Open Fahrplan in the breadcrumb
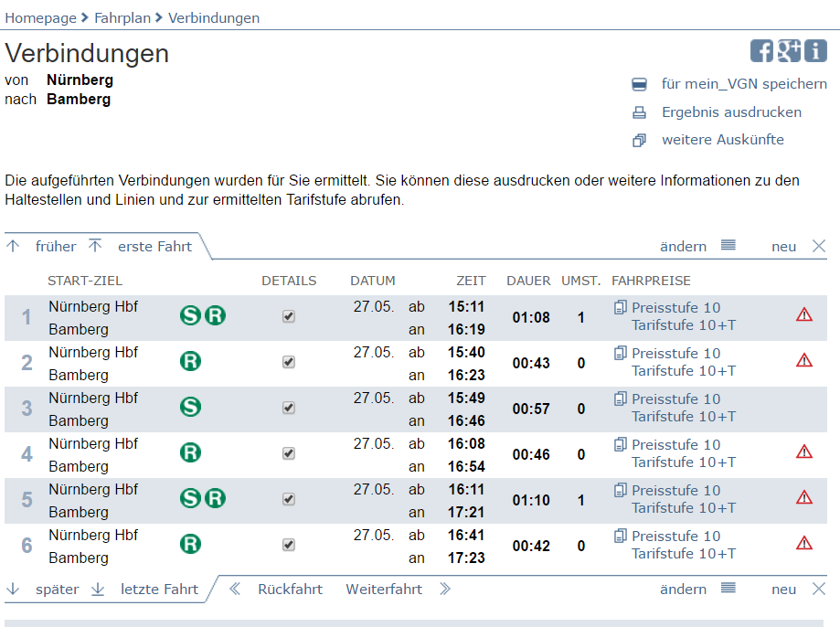 (123, 17)
